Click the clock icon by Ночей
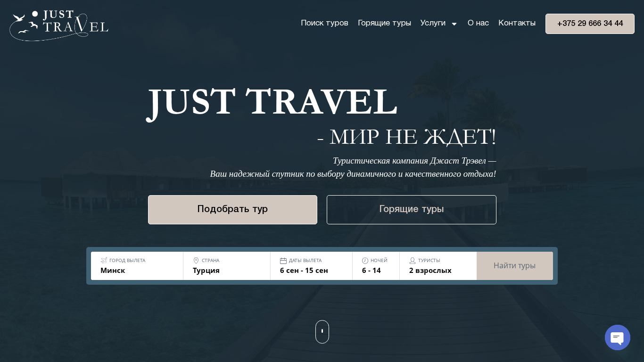The image size is (644, 362). point(365,260)
